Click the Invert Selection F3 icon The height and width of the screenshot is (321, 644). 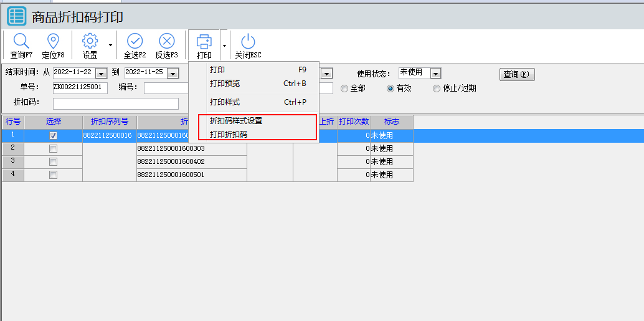click(166, 42)
